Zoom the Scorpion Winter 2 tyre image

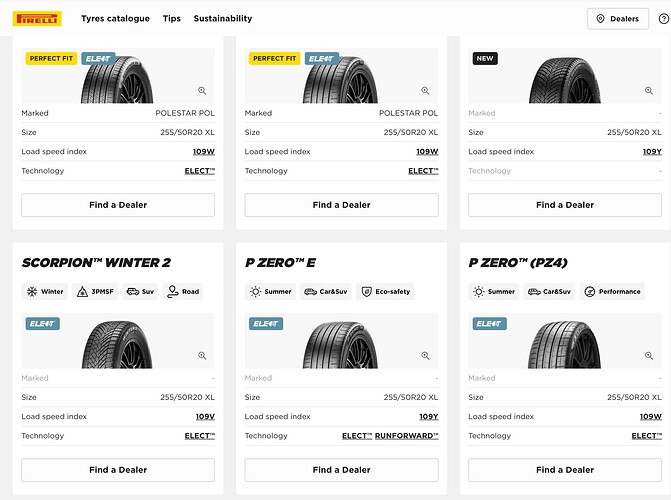pos(202,355)
